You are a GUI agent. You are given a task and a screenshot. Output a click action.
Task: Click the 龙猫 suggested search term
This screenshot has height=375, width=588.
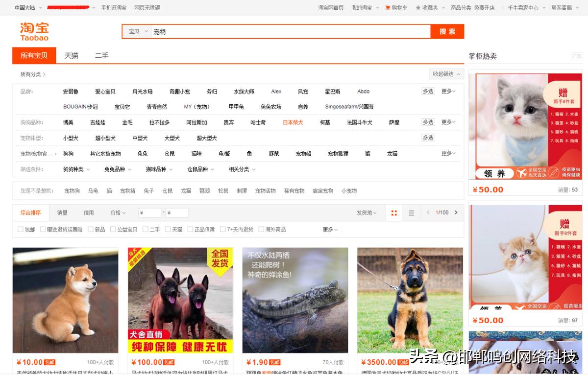(186, 191)
